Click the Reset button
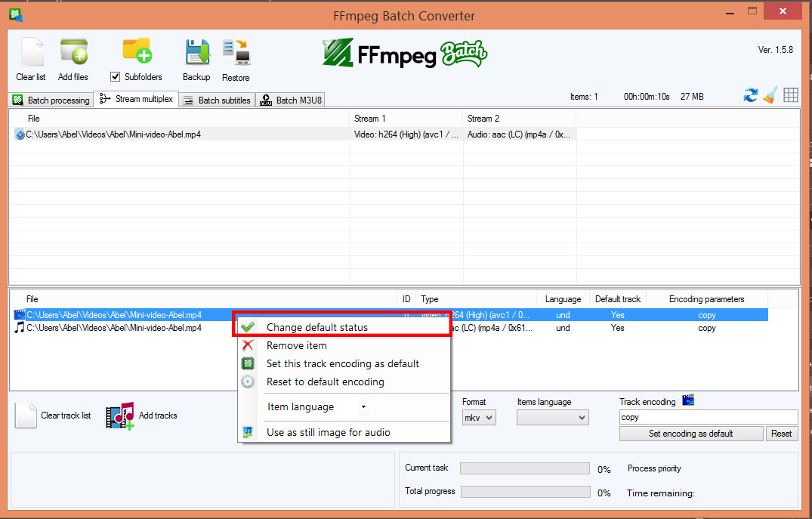812x519 pixels. click(x=782, y=434)
